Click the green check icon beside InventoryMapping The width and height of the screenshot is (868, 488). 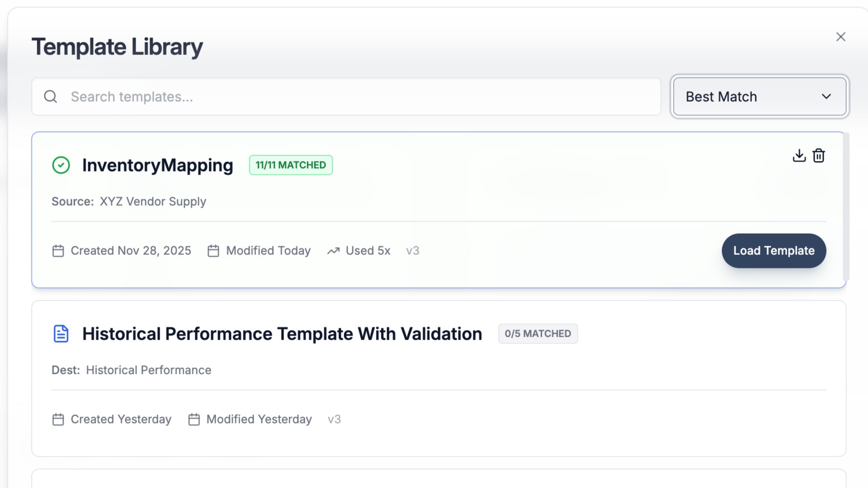point(61,165)
